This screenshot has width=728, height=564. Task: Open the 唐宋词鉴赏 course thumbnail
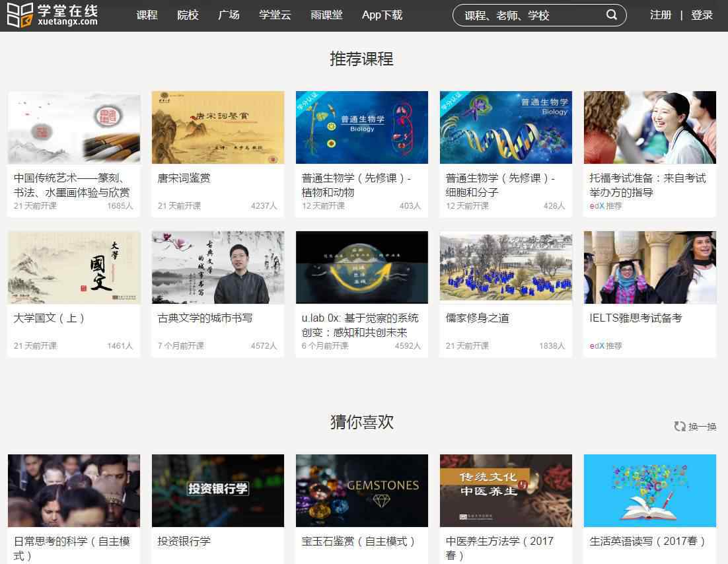tap(218, 127)
